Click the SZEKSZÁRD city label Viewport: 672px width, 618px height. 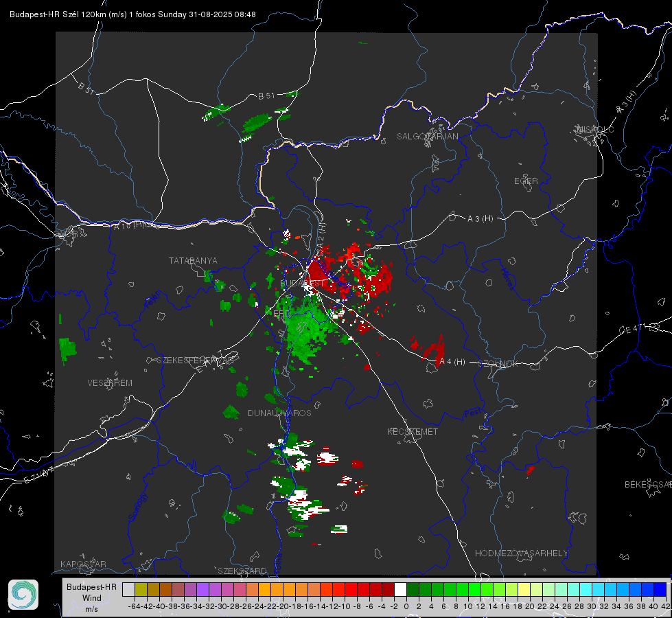(x=242, y=571)
